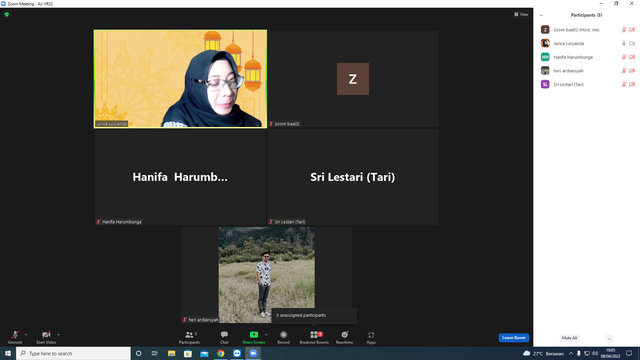Click the system tray volume icon

595,353
